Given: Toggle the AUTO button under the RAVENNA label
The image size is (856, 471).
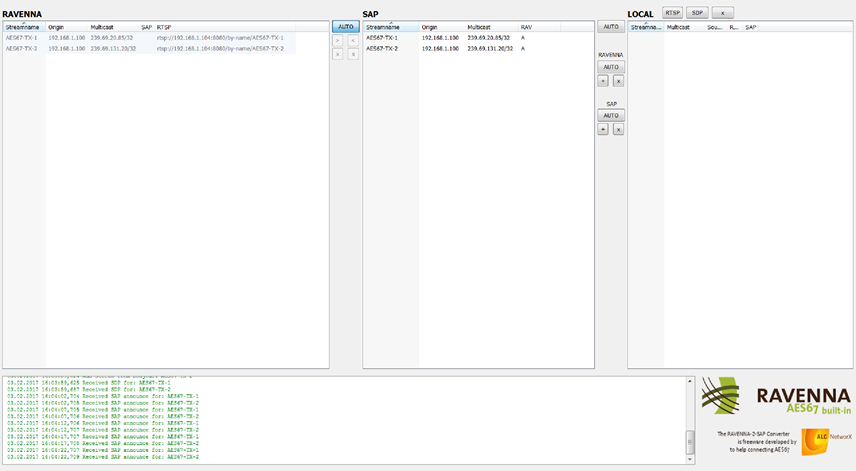Looking at the screenshot, I should [611, 67].
